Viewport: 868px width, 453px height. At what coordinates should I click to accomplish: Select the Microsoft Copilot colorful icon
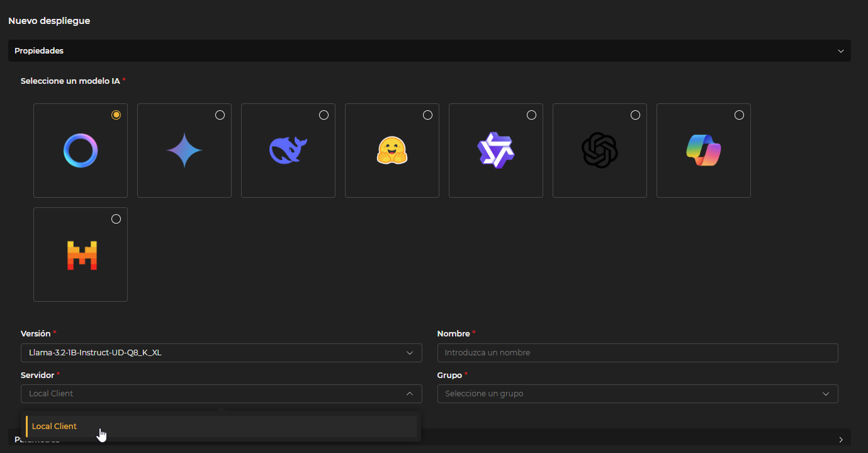[x=704, y=151]
